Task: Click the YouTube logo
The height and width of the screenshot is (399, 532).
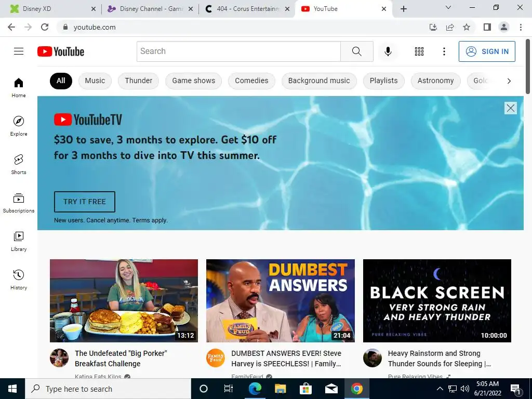Action: pos(61,51)
